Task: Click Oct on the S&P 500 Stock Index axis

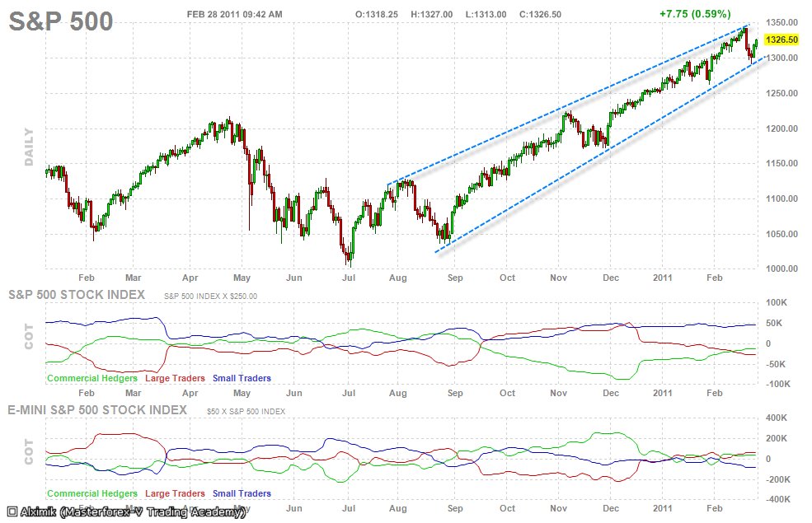Action: [x=508, y=393]
